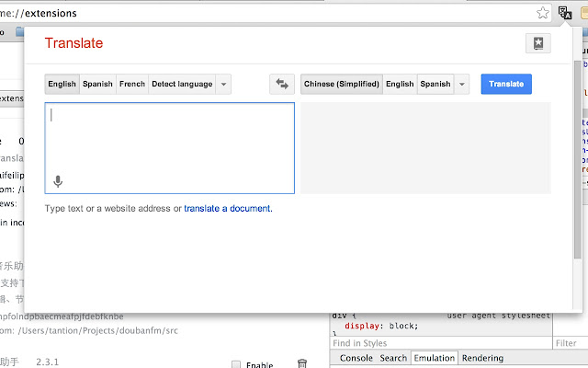Click the version number 2.3.1
The image size is (588, 368).
47,362
